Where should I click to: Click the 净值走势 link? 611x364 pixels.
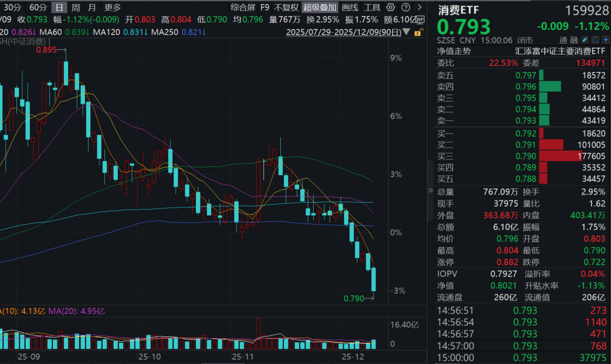454,51
